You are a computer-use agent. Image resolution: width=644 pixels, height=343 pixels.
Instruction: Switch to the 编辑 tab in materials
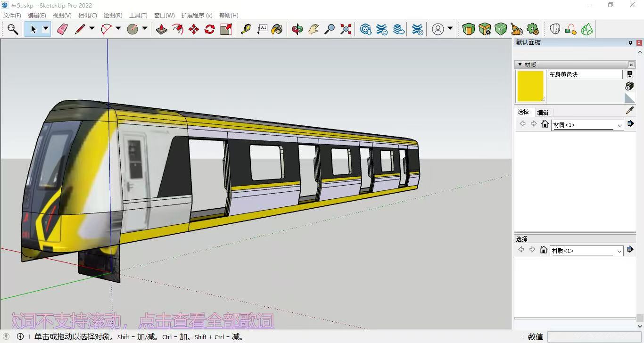coord(543,113)
